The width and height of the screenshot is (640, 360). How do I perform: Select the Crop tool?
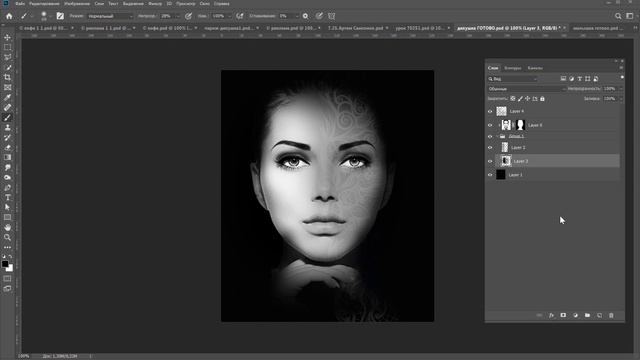(7, 77)
